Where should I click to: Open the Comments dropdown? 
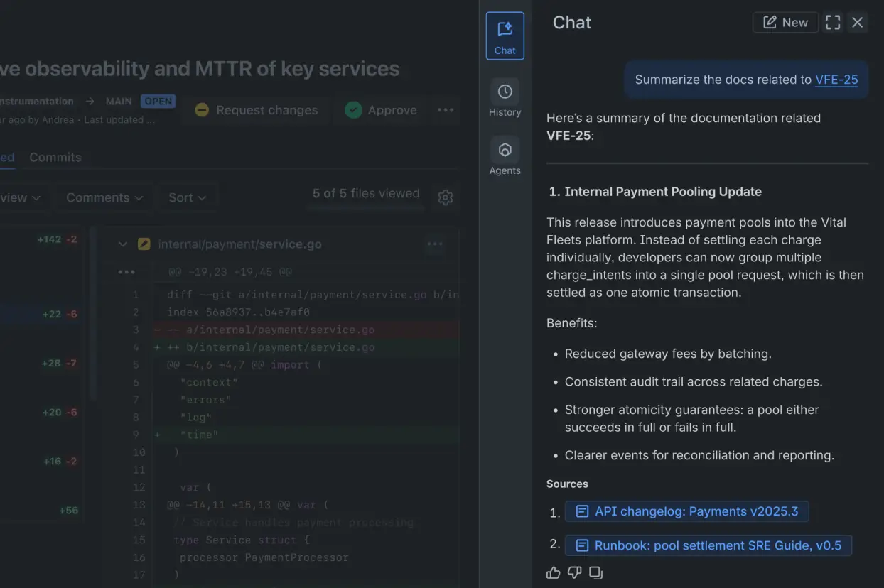pos(104,197)
